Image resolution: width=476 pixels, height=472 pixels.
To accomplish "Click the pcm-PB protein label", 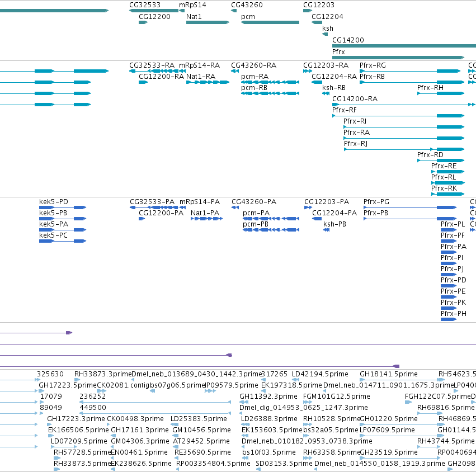I will [256, 224].
